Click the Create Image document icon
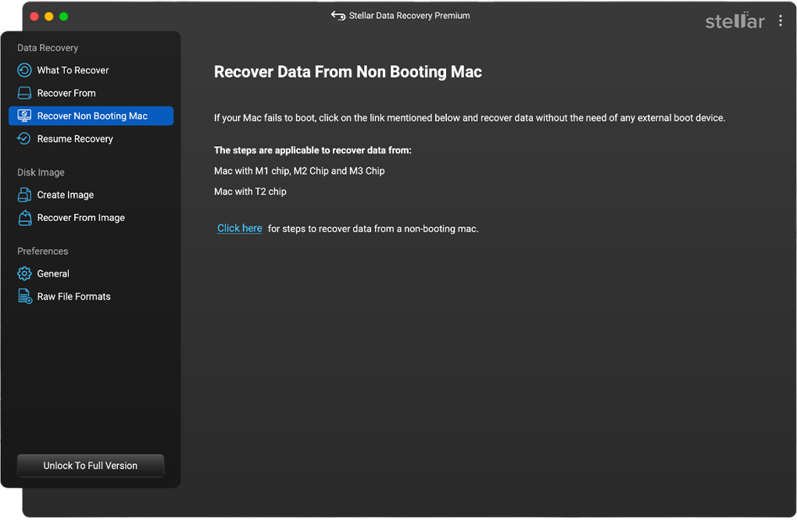 coord(24,195)
